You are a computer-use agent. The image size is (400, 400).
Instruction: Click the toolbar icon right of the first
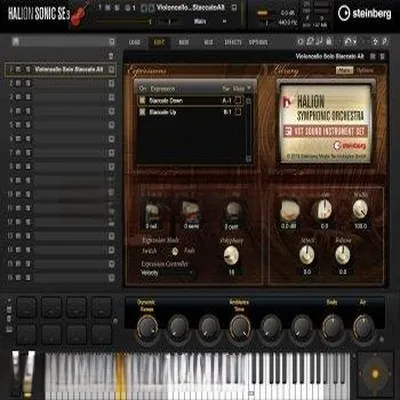click(x=310, y=41)
